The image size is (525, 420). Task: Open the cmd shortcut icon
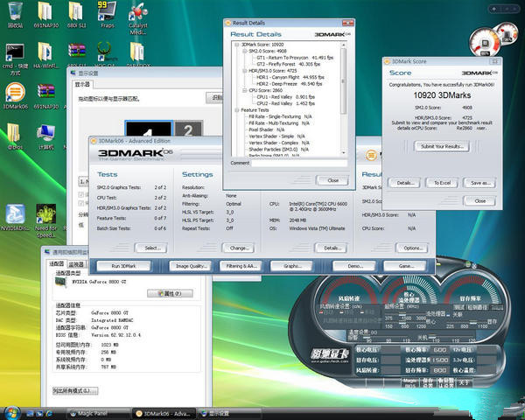click(x=15, y=52)
